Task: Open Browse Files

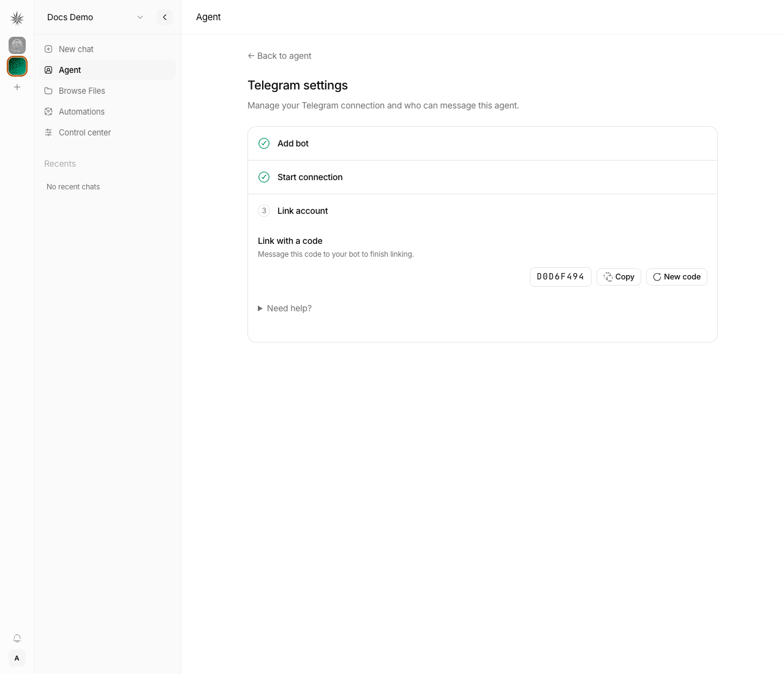Action: coord(107,91)
